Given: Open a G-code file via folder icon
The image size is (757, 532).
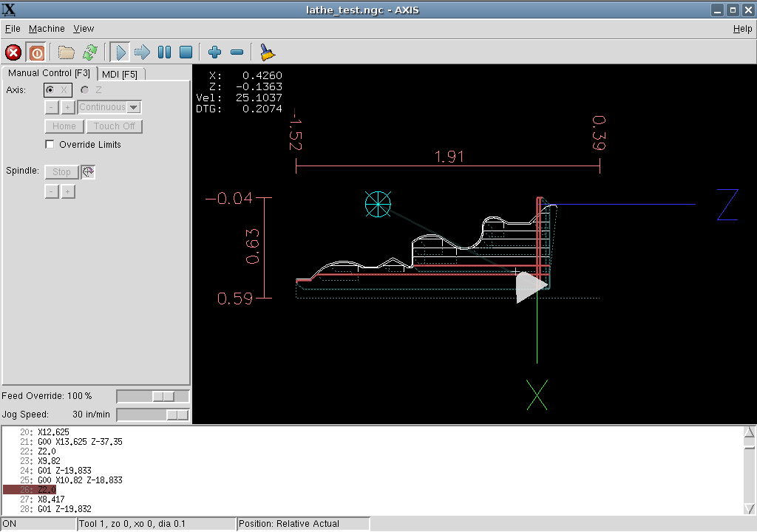Looking at the screenshot, I should tap(65, 52).
